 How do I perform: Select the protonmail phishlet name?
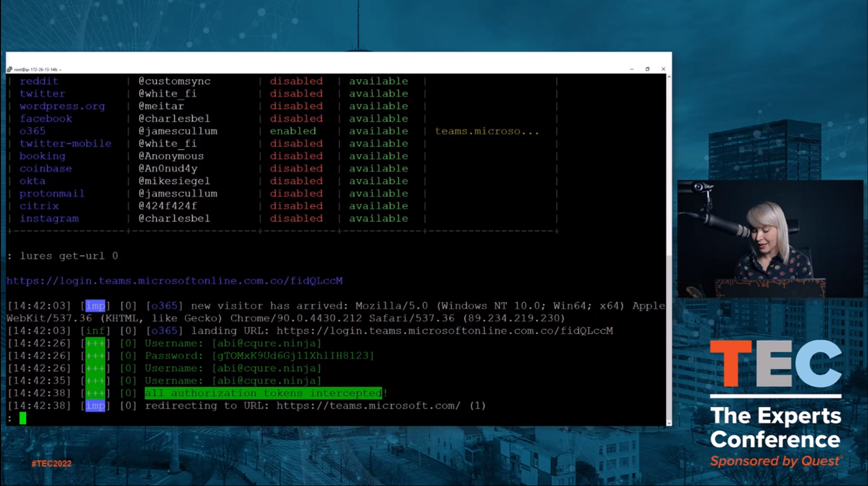click(x=52, y=193)
